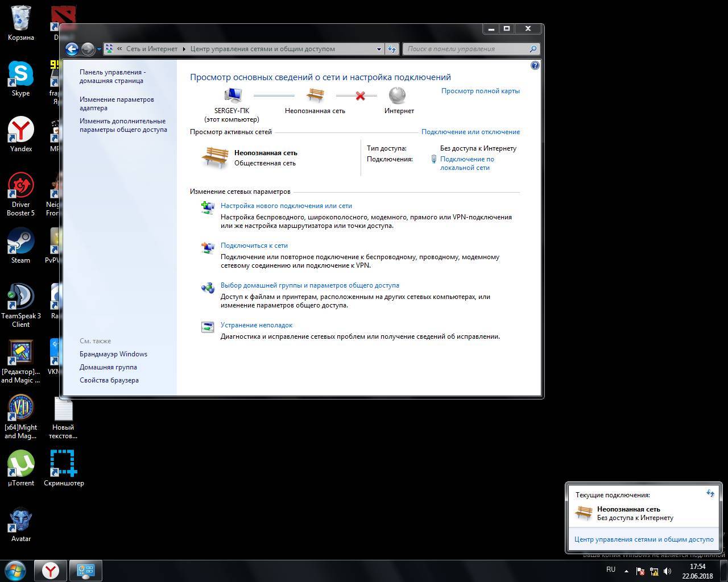Click the SERGEY-ПК computer icon in map

tap(232, 95)
